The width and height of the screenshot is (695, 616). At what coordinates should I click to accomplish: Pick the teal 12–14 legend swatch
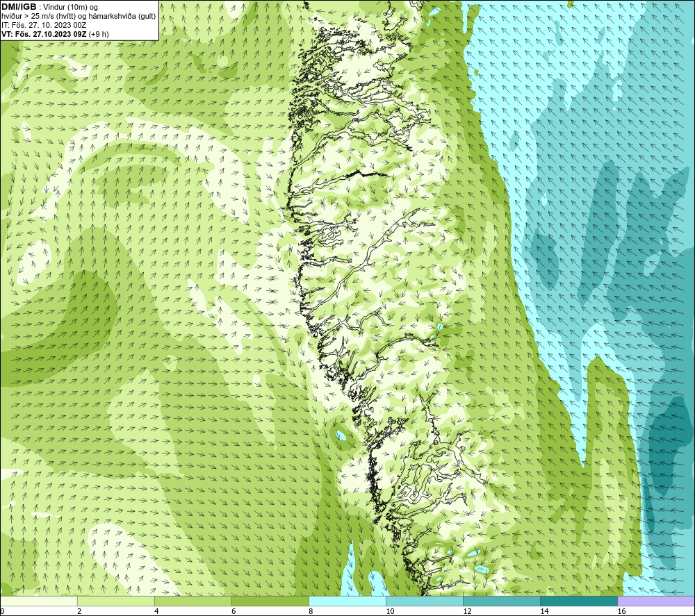(x=501, y=601)
